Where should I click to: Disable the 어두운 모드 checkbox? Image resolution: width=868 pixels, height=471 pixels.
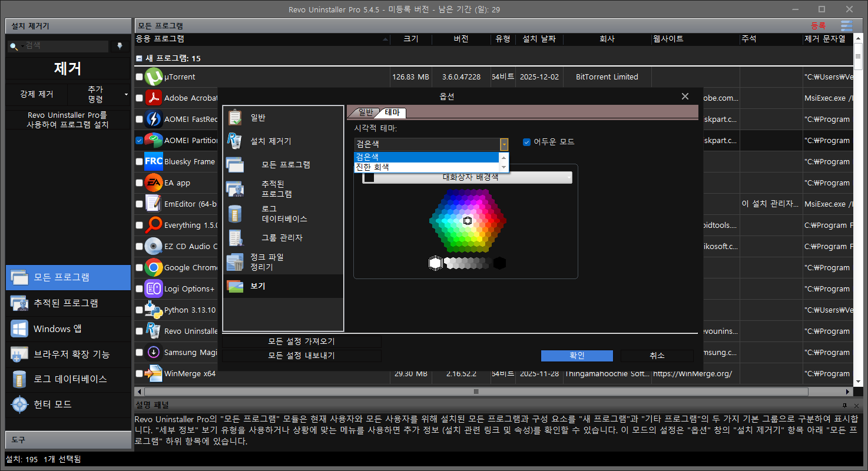pos(527,142)
